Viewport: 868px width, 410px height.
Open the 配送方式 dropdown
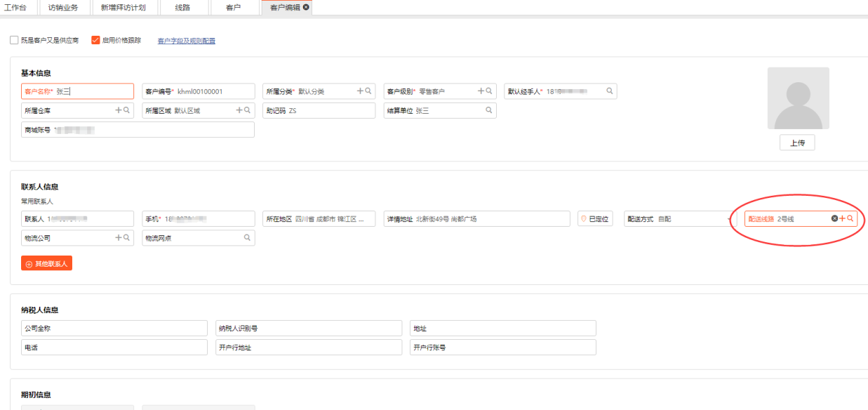679,219
